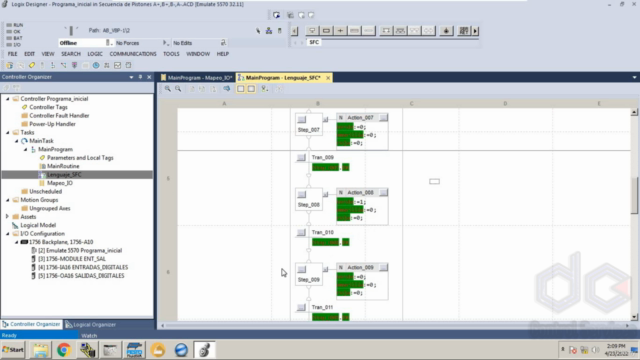Click the grid-patterned icon ending the SFC toolbar
Screen dimensions: 640x360
464,31
